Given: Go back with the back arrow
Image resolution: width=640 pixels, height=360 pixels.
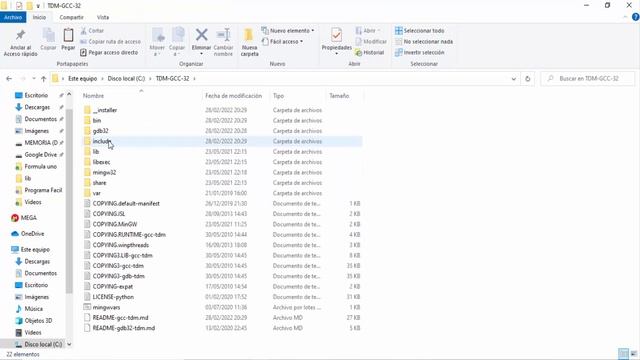Looking at the screenshot, I should pyautogui.click(x=9, y=79).
